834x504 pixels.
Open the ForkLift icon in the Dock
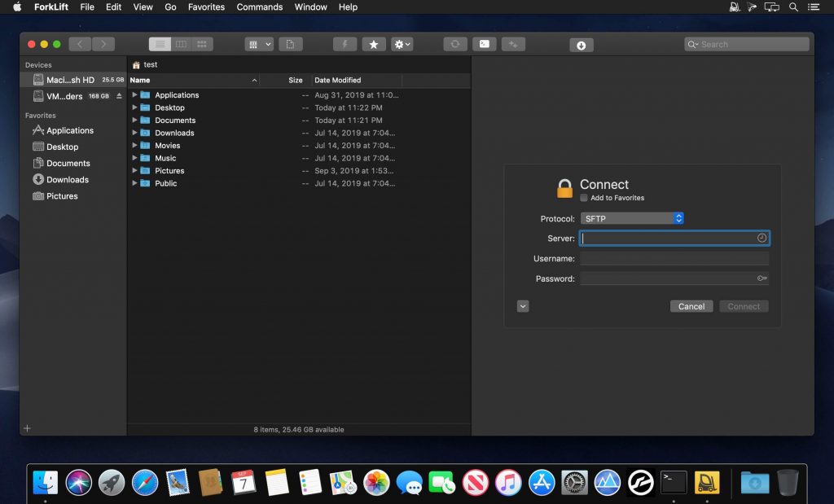[708, 482]
